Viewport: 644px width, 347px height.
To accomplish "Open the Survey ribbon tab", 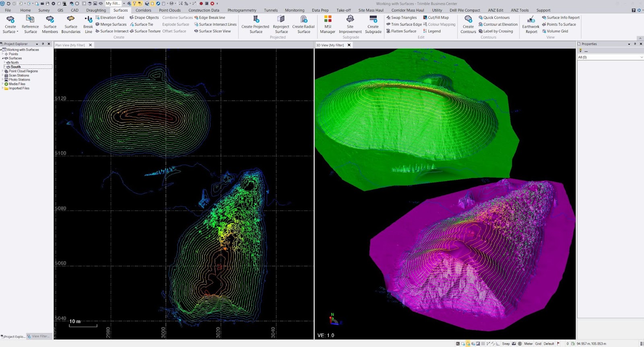I will click(x=44, y=10).
